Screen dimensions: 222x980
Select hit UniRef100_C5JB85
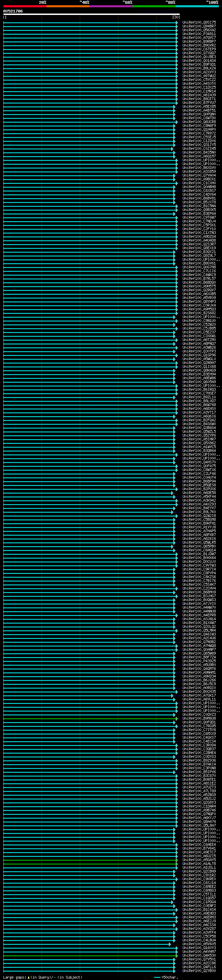pyautogui.click(x=199, y=328)
